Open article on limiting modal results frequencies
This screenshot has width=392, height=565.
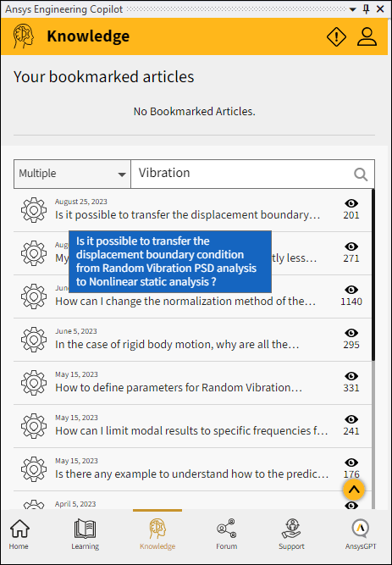pos(191,430)
